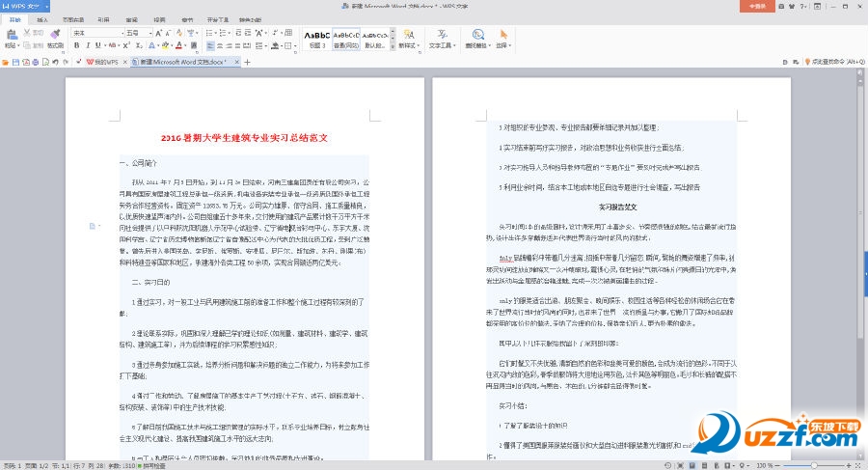Center-align the paragraph
Image resolution: width=868 pixels, height=470 pixels.
[220, 45]
